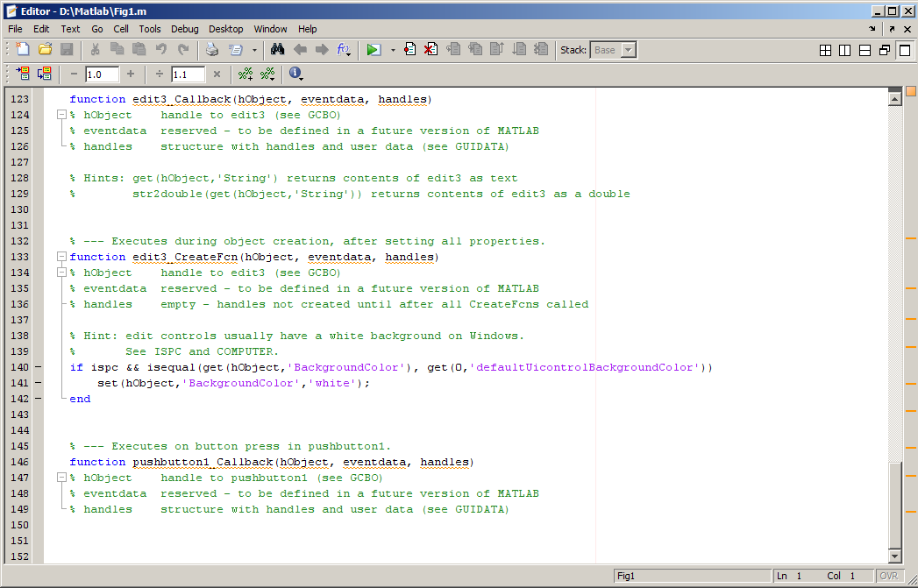Click the minus decrement value icon
Viewport: 918px width, 588px height.
pos(74,74)
